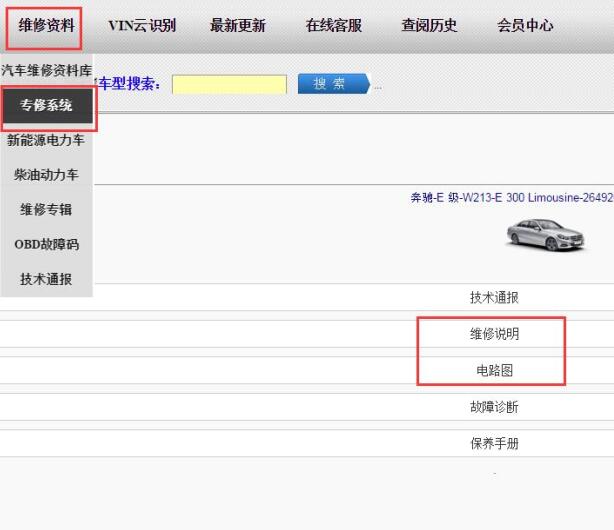This screenshot has width=614, height=530.
Task: Open the 电路图 section
Action: click(x=494, y=371)
